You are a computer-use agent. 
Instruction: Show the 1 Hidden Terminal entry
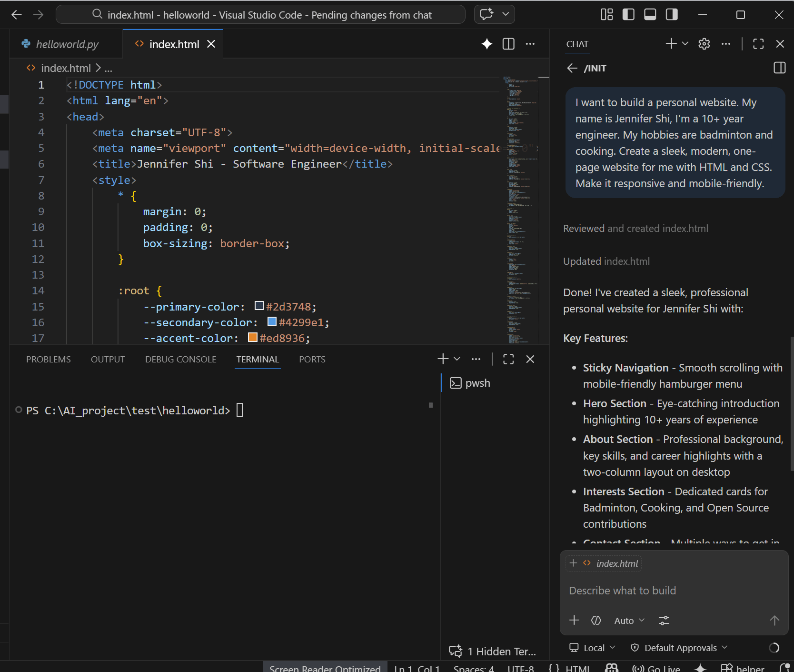(493, 652)
